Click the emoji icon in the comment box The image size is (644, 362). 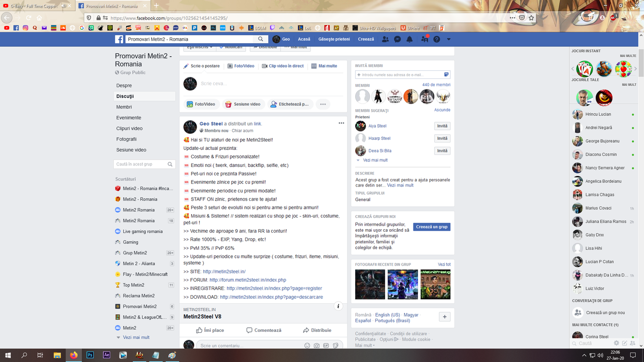pyautogui.click(x=307, y=345)
